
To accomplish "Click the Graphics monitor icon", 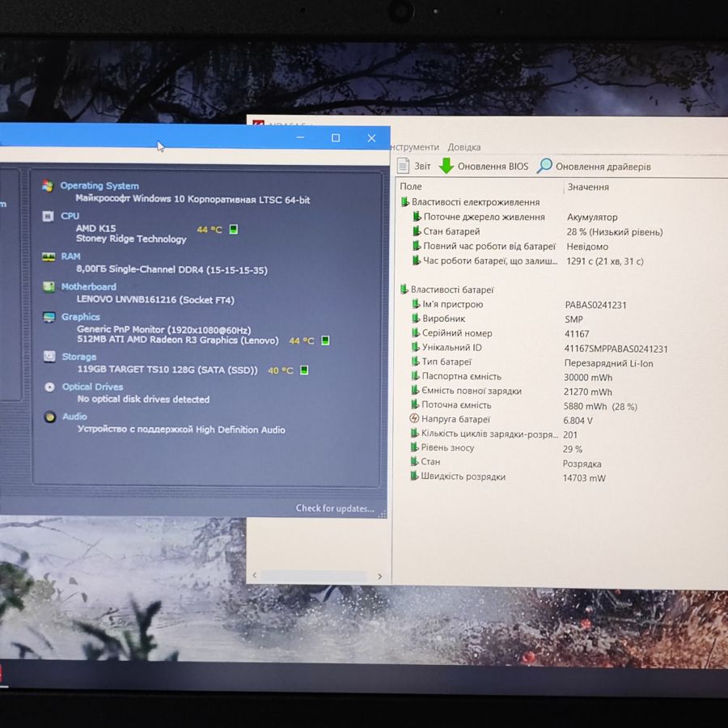I will [x=49, y=317].
